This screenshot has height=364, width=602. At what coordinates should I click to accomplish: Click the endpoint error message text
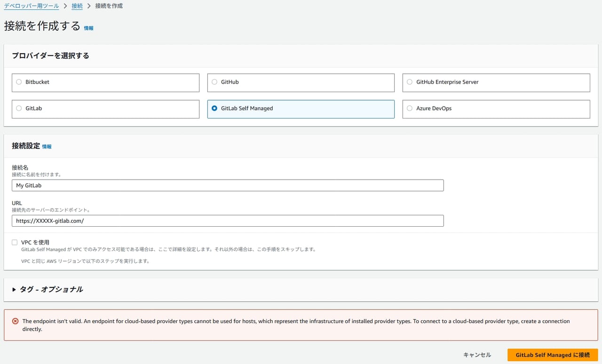295,325
